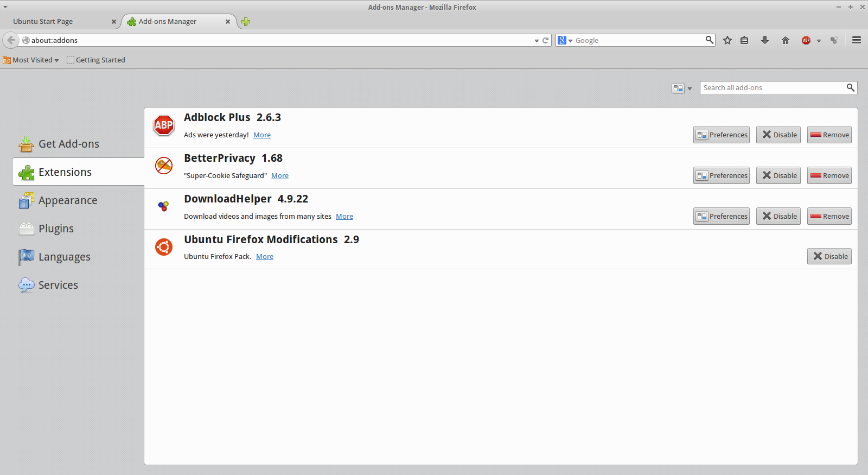This screenshot has height=475, width=868.
Task: Click More link for DownloadHelper
Action: (x=344, y=217)
